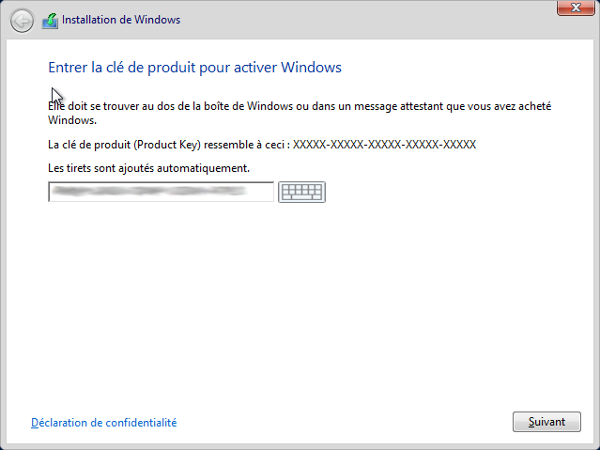Image resolution: width=600 pixels, height=450 pixels.
Task: Click the product key input field
Action: point(161,191)
